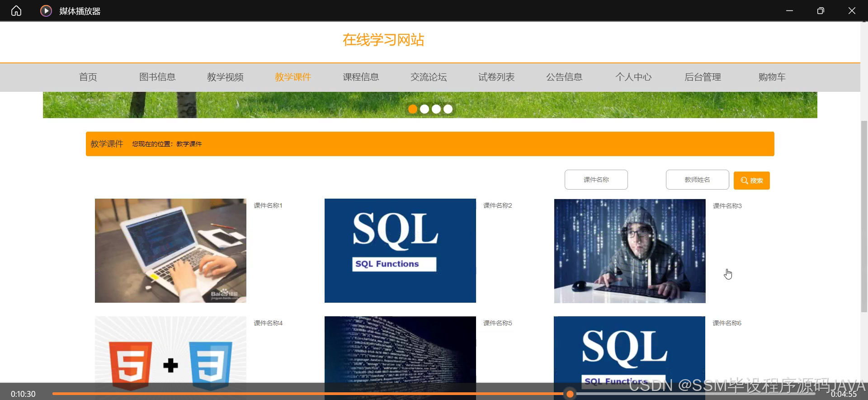Click the media player app logo icon
Image resolution: width=868 pixels, height=400 pixels.
[x=46, y=10]
